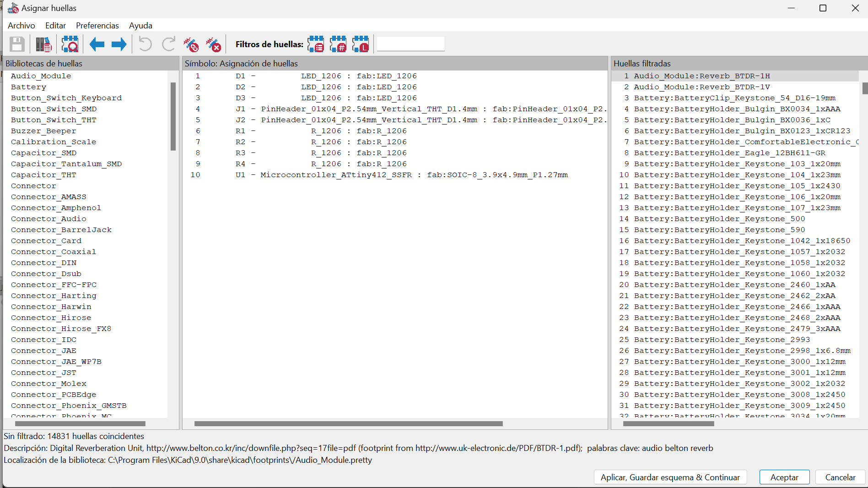Dismiss the dialog with Cancelar
Image resolution: width=868 pixels, height=488 pixels.
coord(840,477)
